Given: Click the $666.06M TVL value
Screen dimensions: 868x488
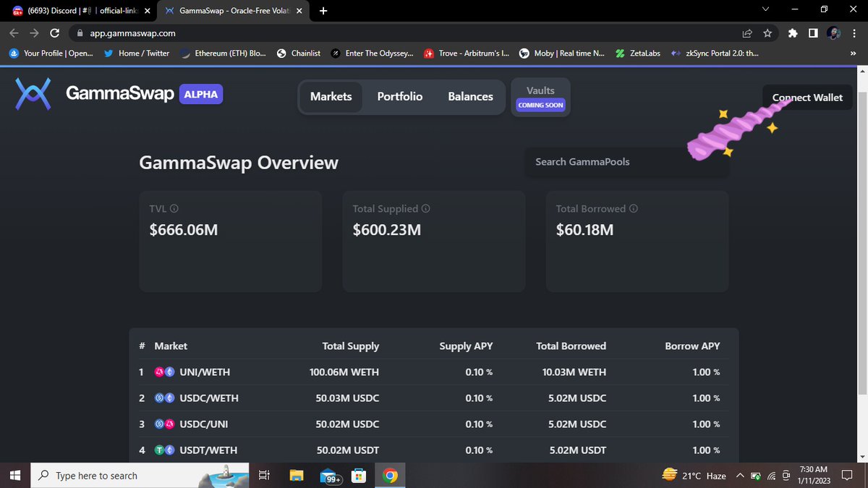Looking at the screenshot, I should click(x=184, y=230).
